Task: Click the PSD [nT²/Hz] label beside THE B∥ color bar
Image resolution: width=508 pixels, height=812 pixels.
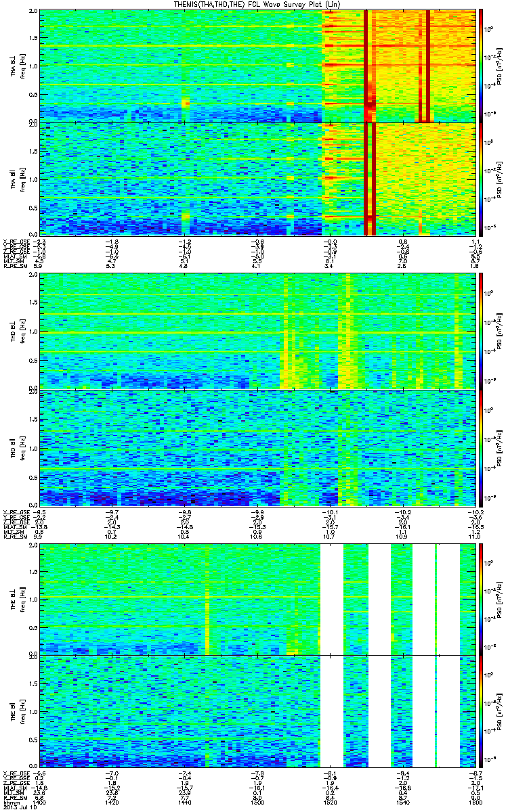Action: (500, 711)
